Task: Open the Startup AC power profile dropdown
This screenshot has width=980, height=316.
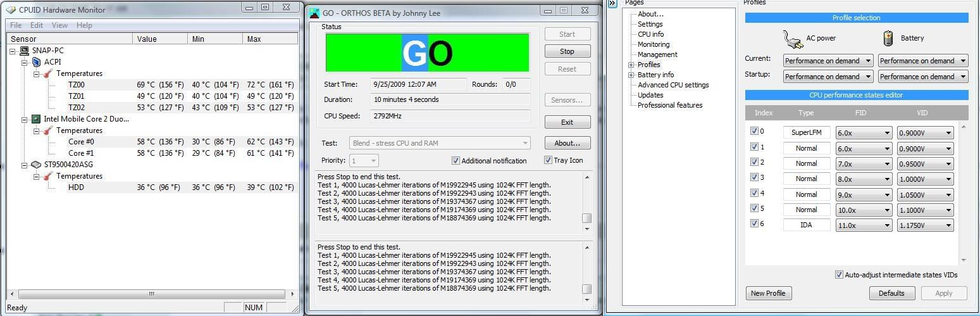Action: click(x=828, y=77)
